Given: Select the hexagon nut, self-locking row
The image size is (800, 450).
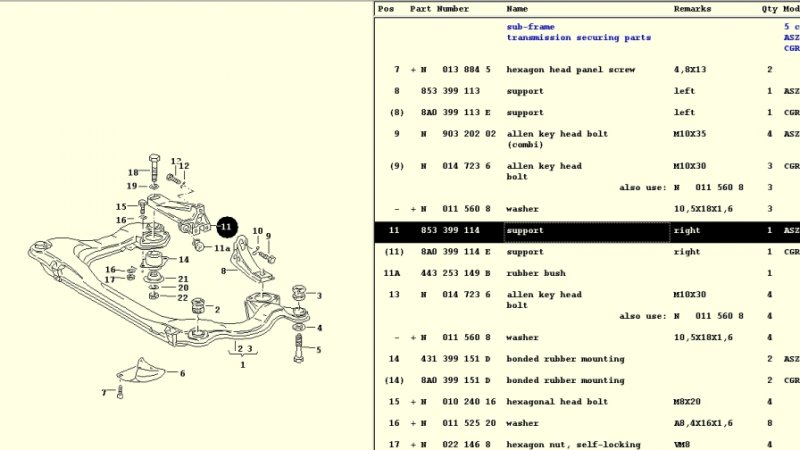Looking at the screenshot, I should tap(570, 444).
